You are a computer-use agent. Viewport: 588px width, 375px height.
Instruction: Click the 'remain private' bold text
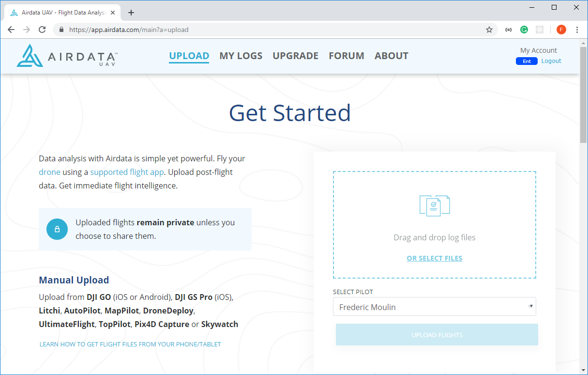click(166, 222)
